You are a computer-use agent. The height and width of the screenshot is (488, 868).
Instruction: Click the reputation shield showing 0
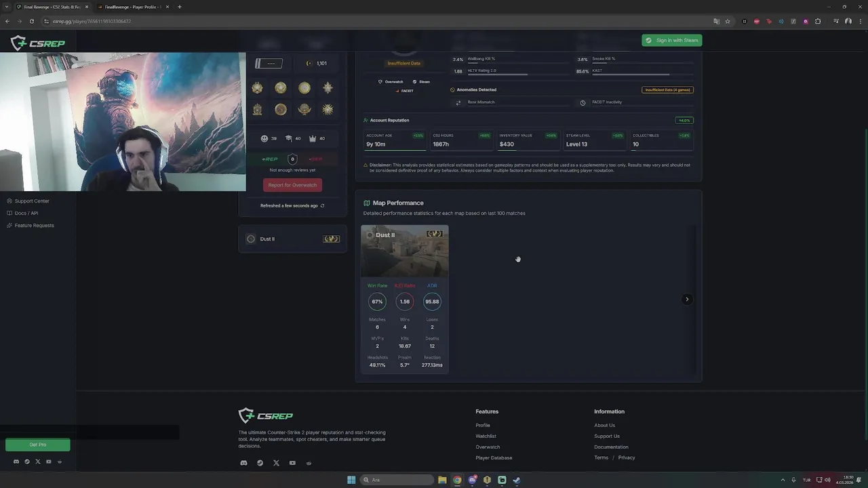coord(292,159)
